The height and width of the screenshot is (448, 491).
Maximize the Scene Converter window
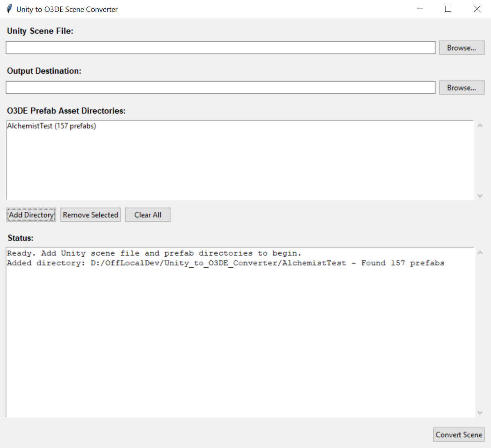(448, 9)
